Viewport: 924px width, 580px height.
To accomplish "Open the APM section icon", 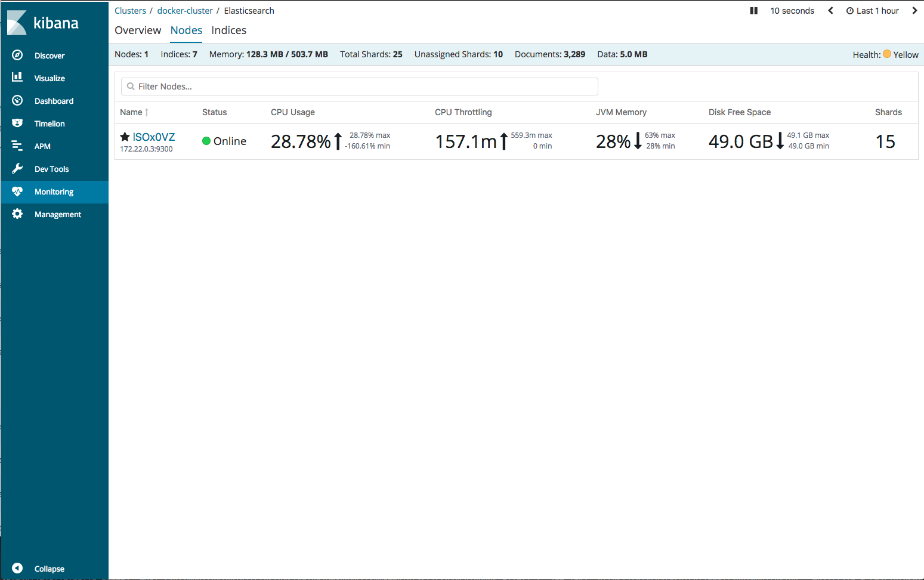I will click(17, 146).
